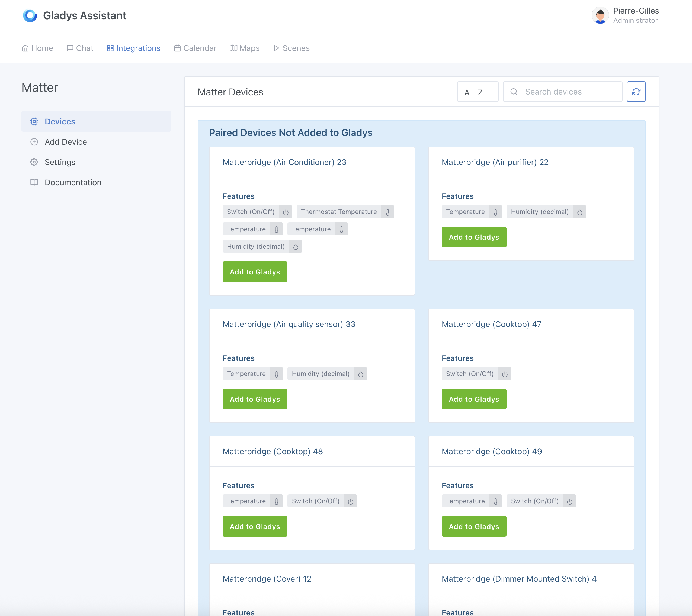Click the droplet icon on Air purifier humidity
The width and height of the screenshot is (692, 616).
pyautogui.click(x=579, y=212)
